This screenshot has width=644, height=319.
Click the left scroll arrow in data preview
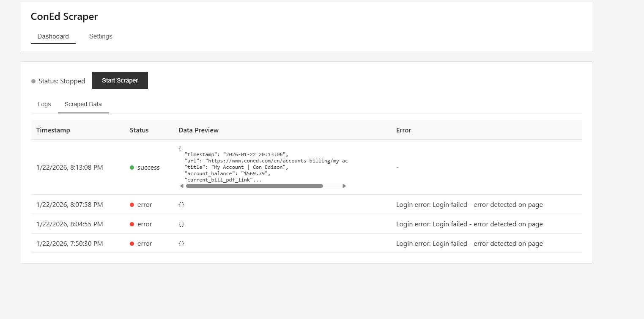pyautogui.click(x=182, y=186)
